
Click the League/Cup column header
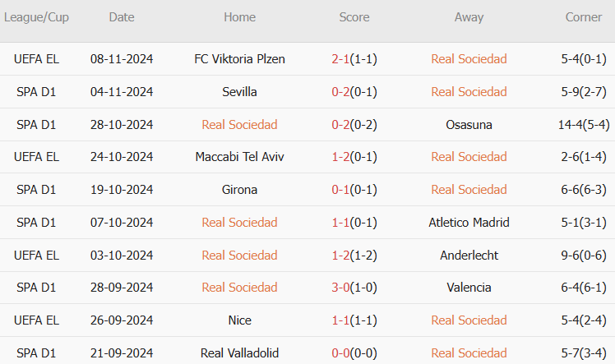pyautogui.click(x=36, y=17)
